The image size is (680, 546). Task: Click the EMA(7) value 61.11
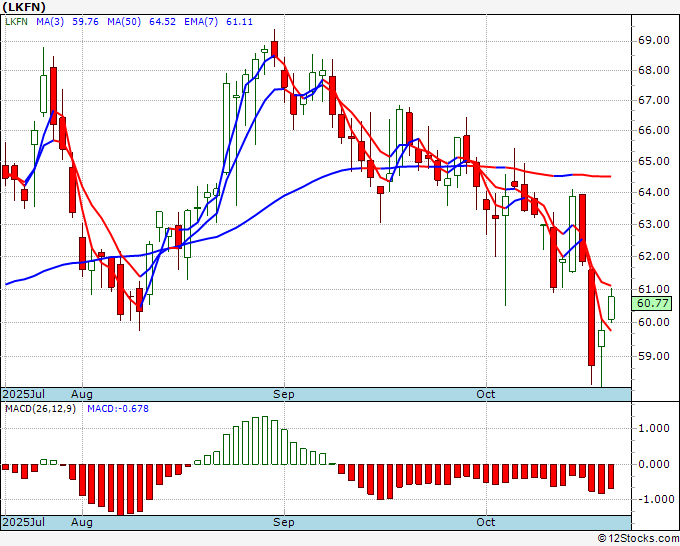[x=239, y=22]
